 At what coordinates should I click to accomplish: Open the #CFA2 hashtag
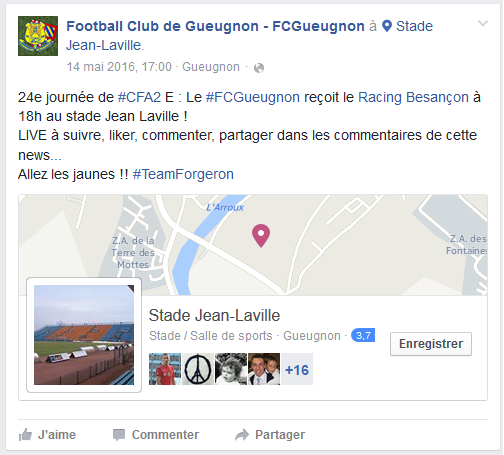pyautogui.click(x=139, y=97)
